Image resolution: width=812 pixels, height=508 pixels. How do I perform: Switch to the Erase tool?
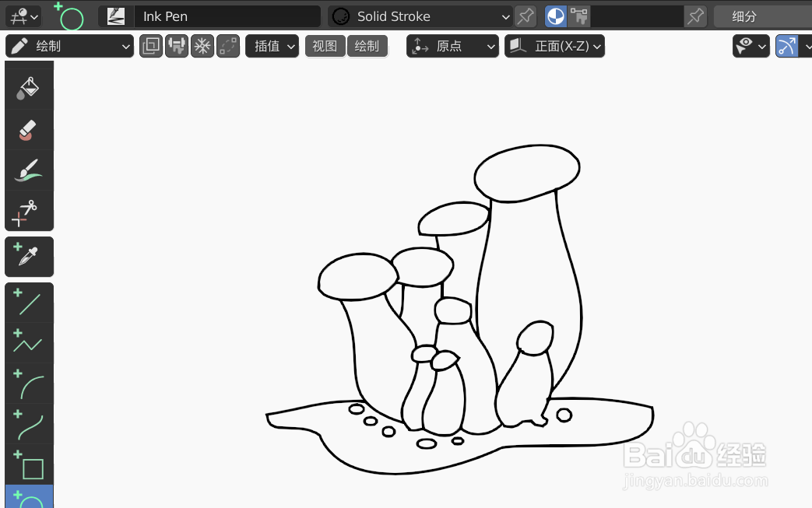29,129
